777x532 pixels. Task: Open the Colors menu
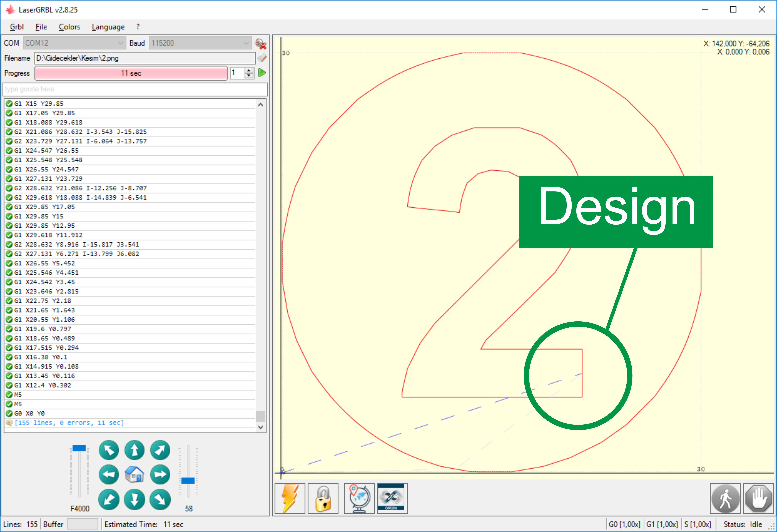click(69, 27)
